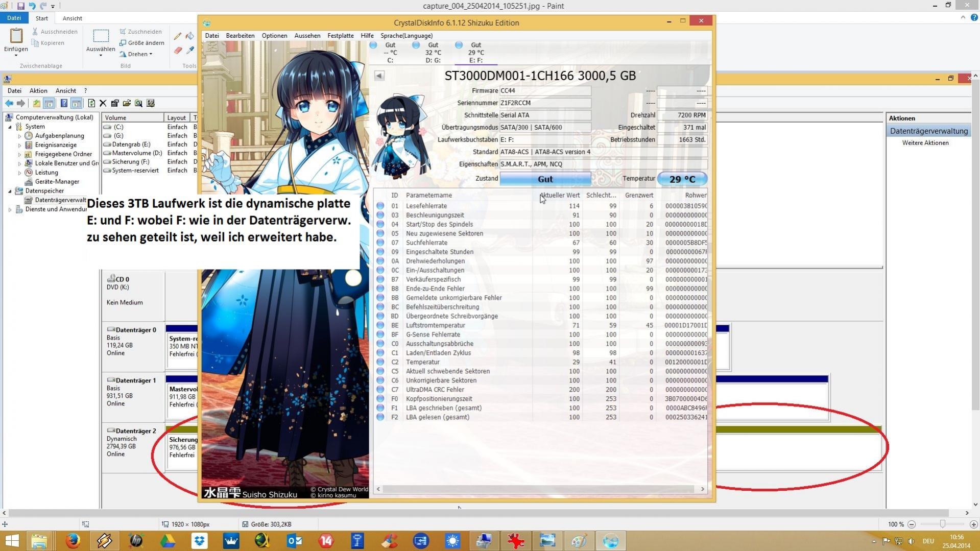Click the zoom out minus button
980x551 pixels.
pos(912,524)
